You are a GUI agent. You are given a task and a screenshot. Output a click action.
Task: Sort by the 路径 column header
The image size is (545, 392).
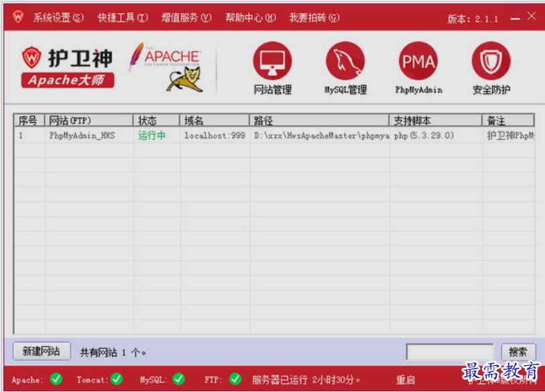point(319,120)
